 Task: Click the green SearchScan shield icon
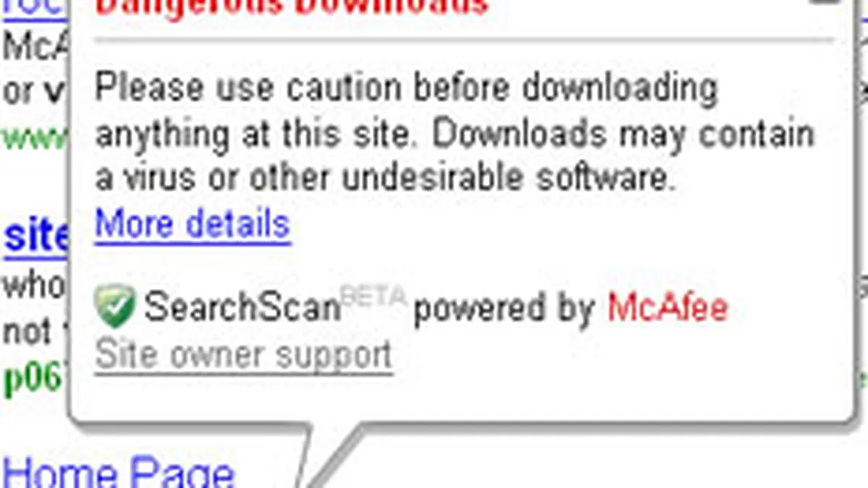pos(115,307)
